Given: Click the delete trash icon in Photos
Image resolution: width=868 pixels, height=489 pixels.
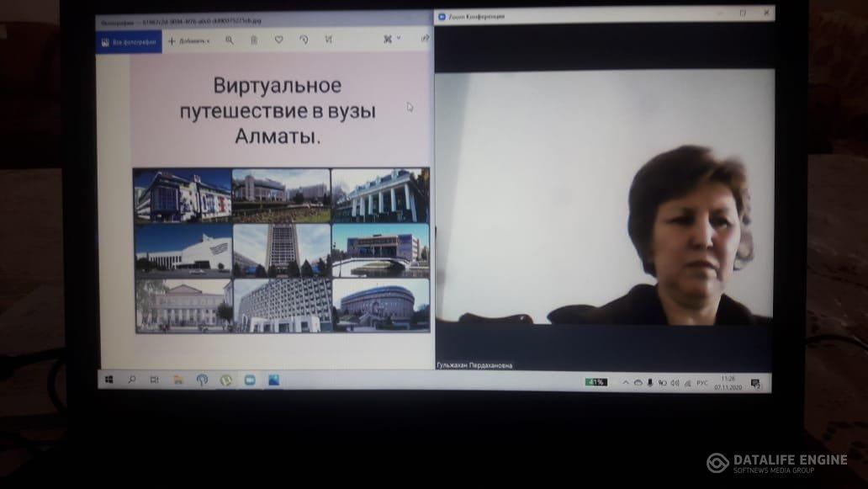Looking at the screenshot, I should pos(253,40).
